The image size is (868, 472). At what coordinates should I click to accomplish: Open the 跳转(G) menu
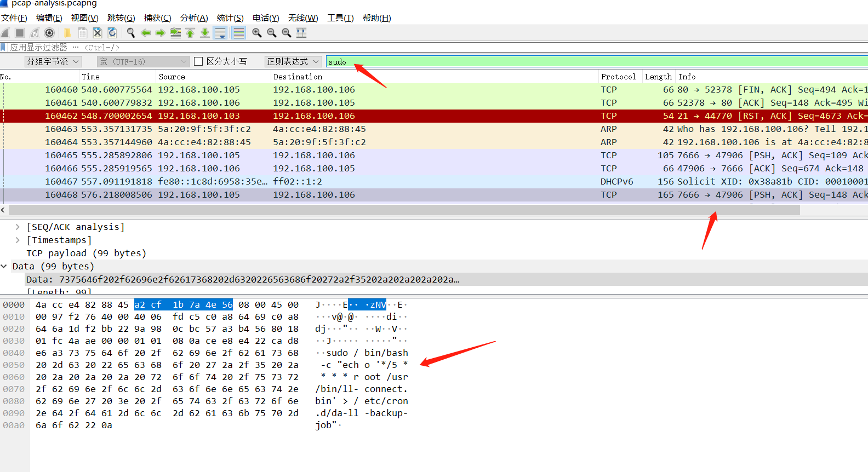tap(121, 18)
